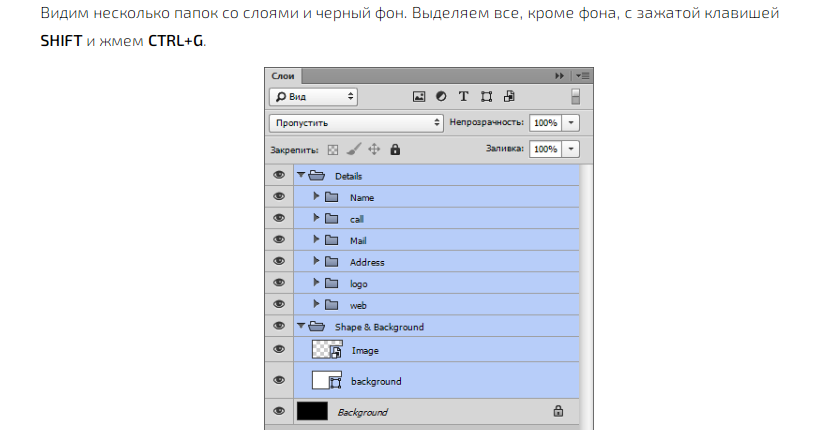Click the smart object filter icon
Screen dimensions: 830x430
click(509, 97)
